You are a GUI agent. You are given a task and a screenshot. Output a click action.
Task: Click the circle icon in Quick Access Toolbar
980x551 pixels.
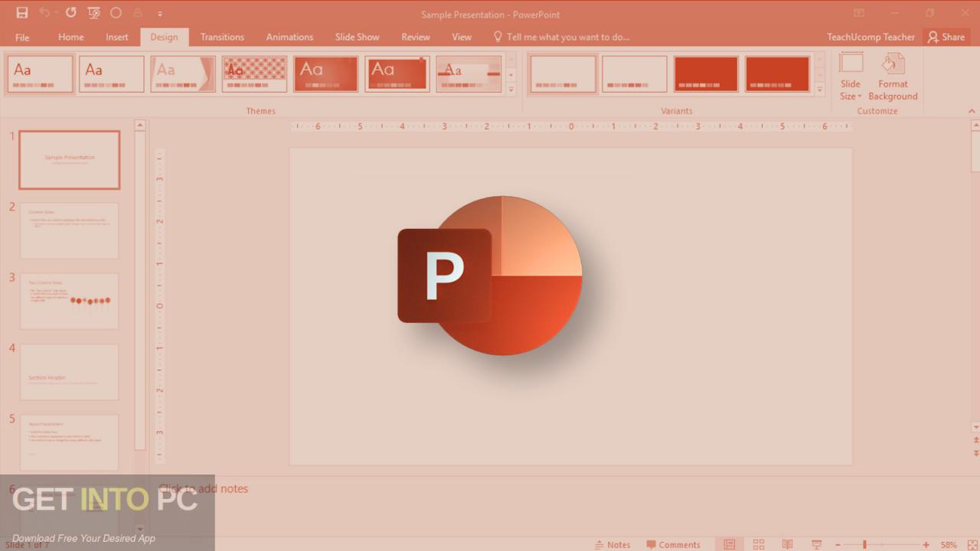pos(116,13)
